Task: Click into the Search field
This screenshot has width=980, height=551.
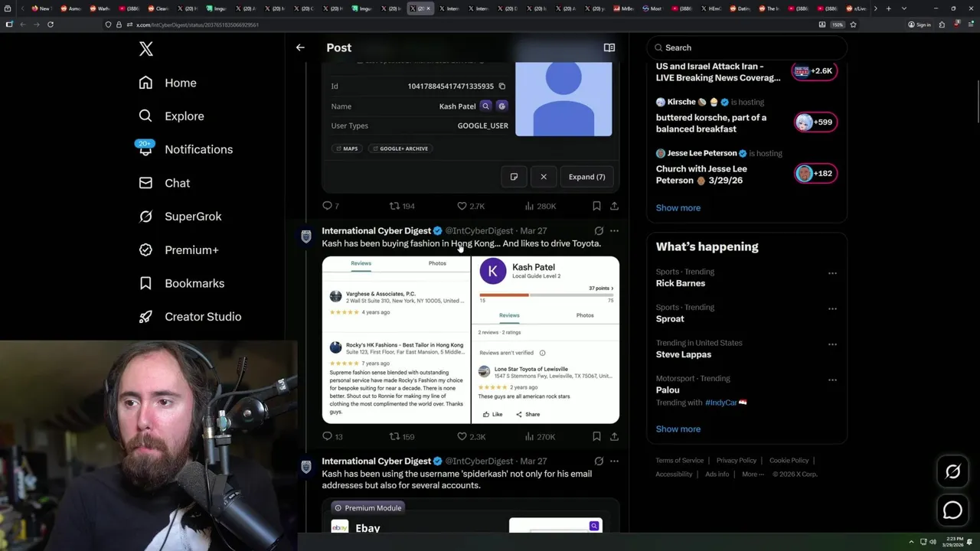Action: coord(746,47)
